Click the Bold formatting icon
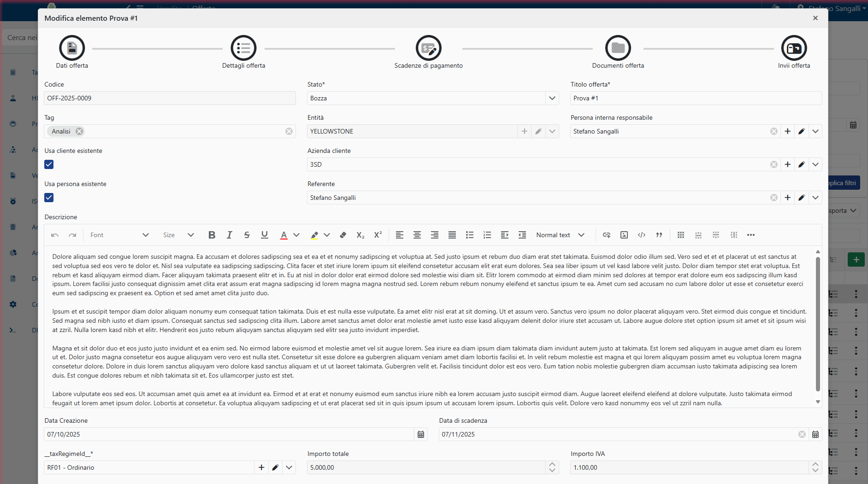The height and width of the screenshot is (484, 868). 212,235
